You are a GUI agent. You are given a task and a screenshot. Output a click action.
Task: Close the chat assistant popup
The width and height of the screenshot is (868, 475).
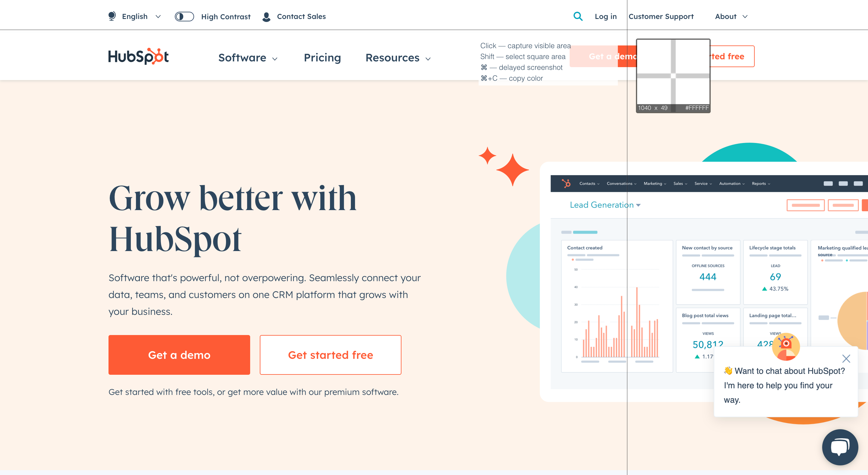click(847, 358)
